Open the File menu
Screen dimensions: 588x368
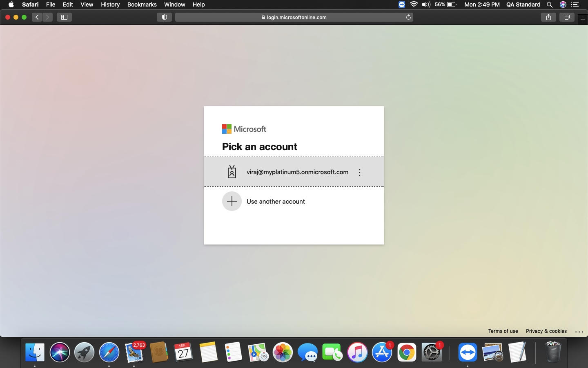click(x=51, y=4)
